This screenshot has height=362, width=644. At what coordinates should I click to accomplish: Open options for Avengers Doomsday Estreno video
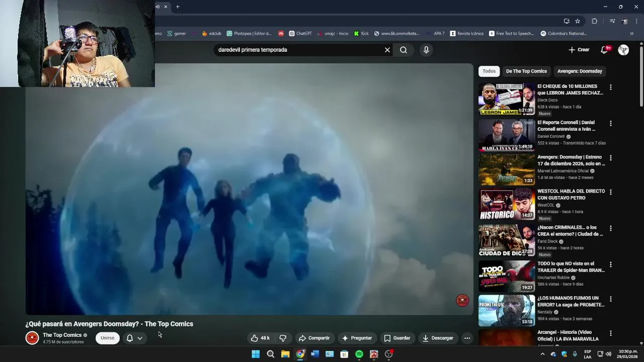click(x=611, y=158)
